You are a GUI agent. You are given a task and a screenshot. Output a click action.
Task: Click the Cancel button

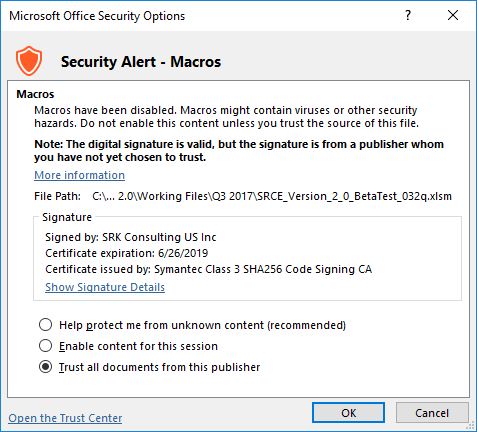(432, 413)
